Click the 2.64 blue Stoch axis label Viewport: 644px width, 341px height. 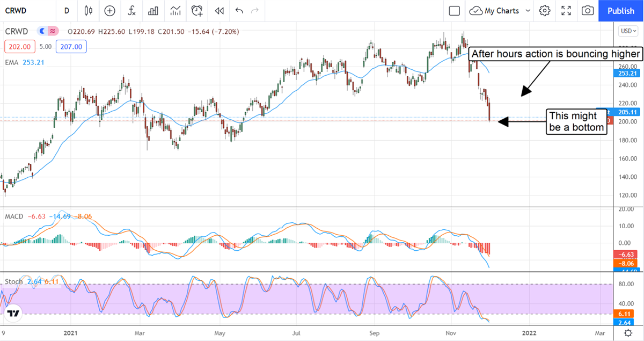pos(625,322)
